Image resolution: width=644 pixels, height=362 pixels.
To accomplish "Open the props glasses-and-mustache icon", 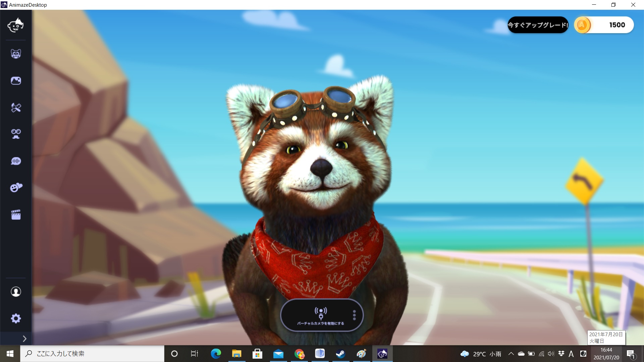I will click(16, 134).
